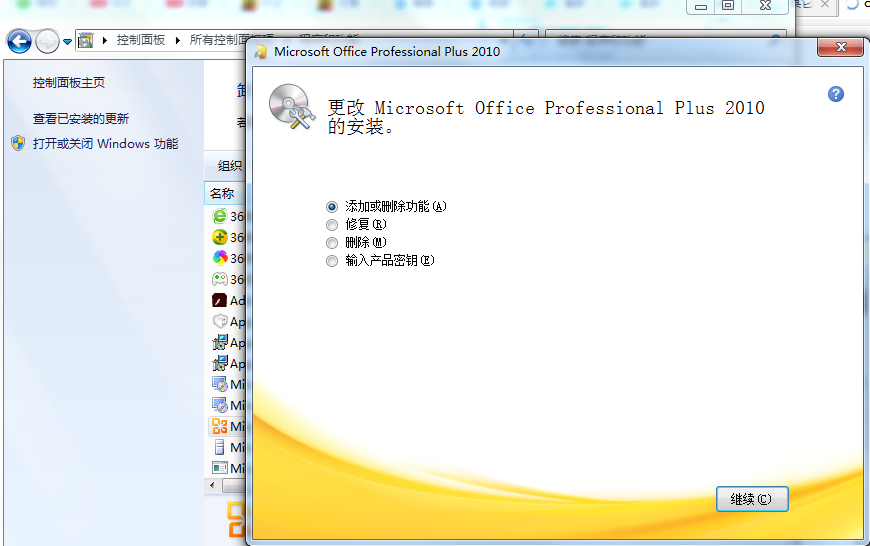Click the Control Panel icon in address bar
The width and height of the screenshot is (870, 546).
[x=86, y=41]
